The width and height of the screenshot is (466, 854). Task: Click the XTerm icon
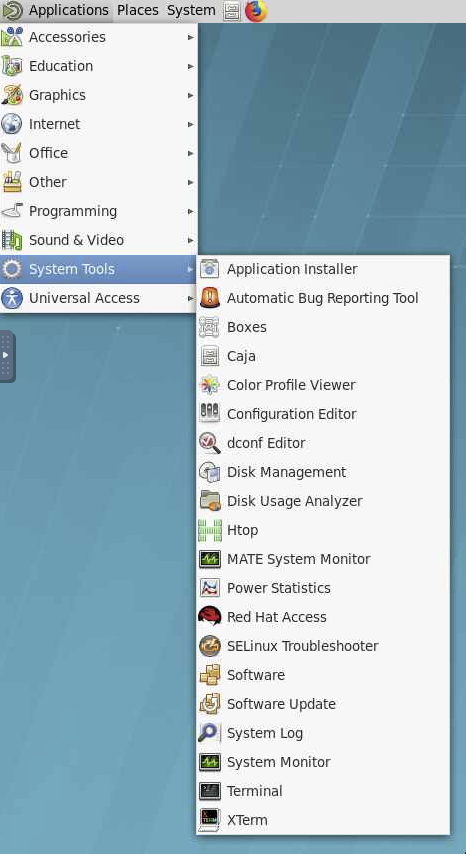click(x=210, y=820)
